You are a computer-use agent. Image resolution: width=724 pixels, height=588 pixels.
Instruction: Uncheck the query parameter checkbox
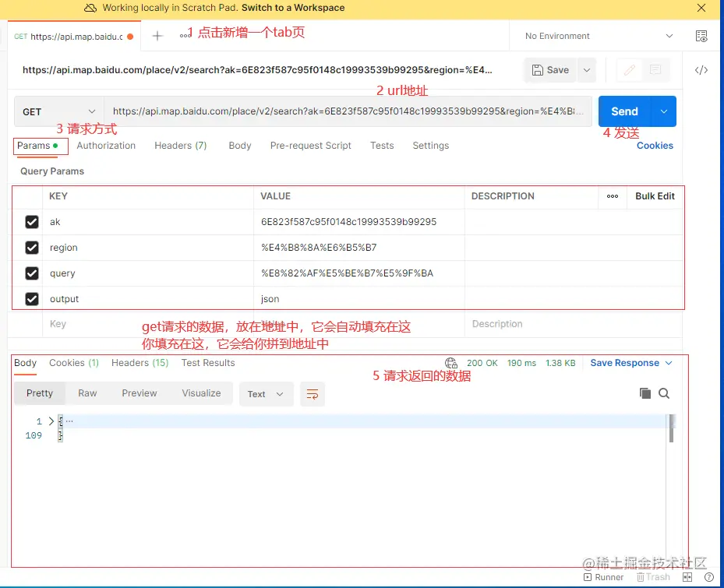32,273
